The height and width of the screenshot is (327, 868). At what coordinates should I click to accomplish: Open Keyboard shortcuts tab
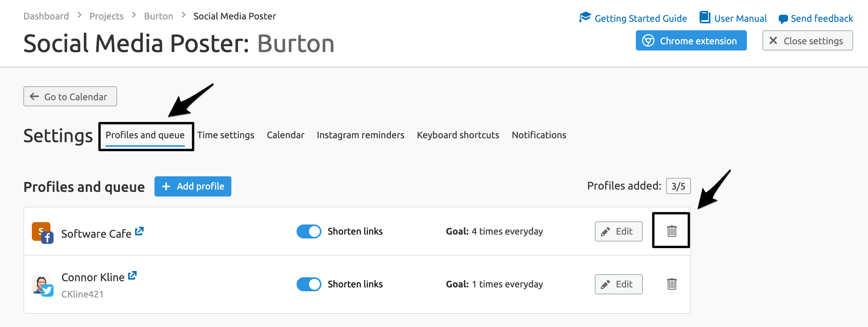[458, 135]
